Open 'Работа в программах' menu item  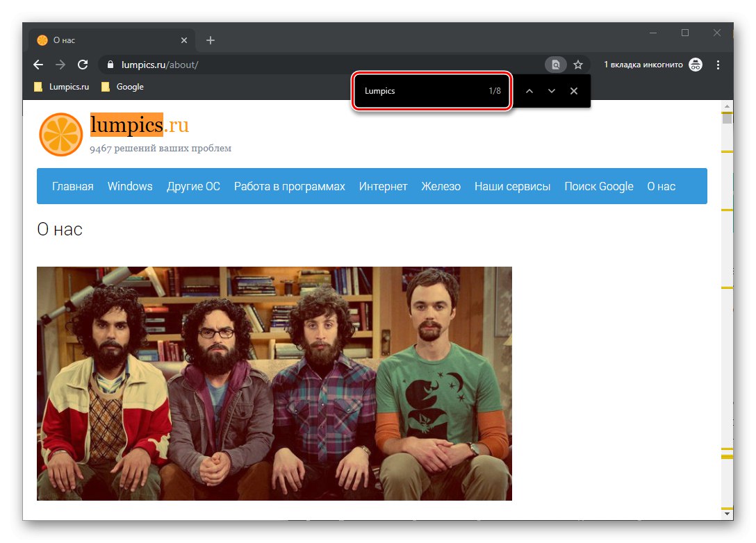click(x=289, y=187)
